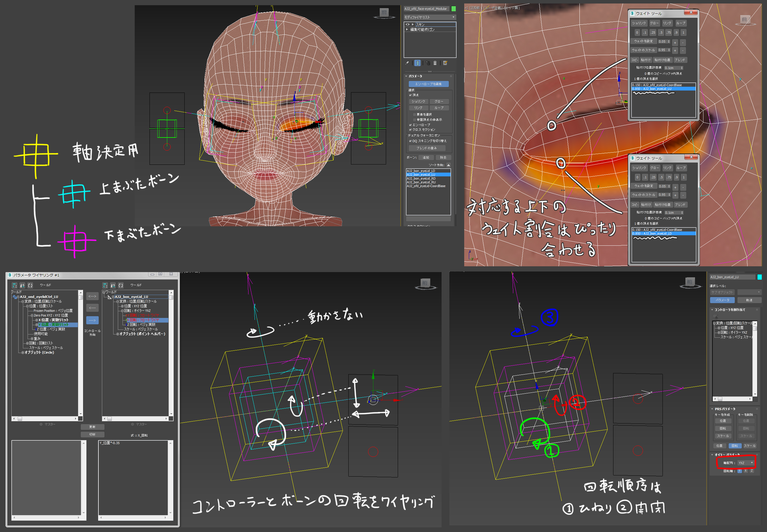
Task: Click the plus next to Scale Weight in the lower Weight Tool
Action: (x=675, y=195)
